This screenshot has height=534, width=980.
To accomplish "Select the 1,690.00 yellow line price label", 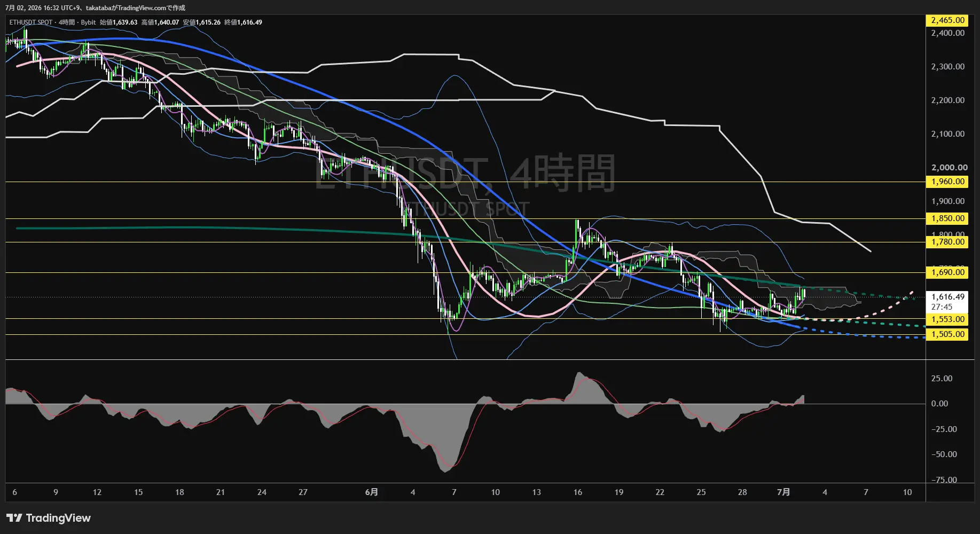I will point(947,272).
